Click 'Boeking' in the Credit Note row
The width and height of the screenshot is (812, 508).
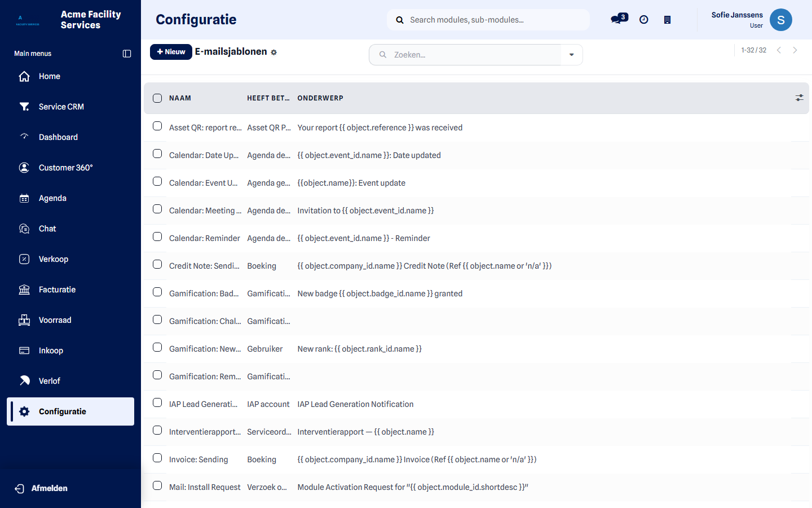pyautogui.click(x=262, y=266)
